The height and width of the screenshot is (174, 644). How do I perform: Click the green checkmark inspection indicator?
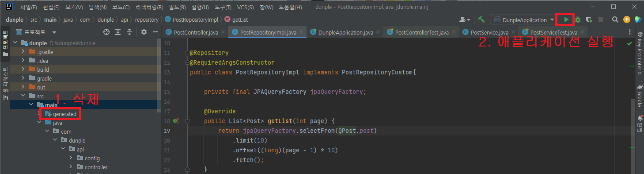point(629,43)
